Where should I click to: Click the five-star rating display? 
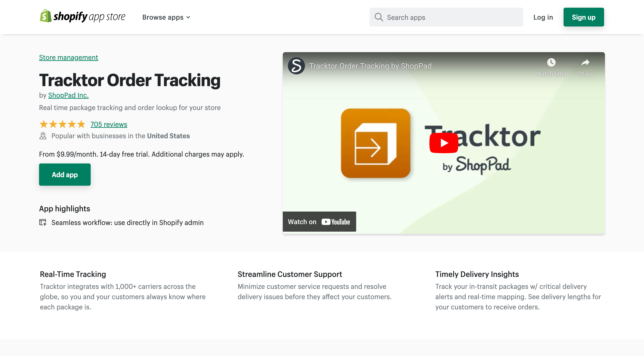(62, 124)
